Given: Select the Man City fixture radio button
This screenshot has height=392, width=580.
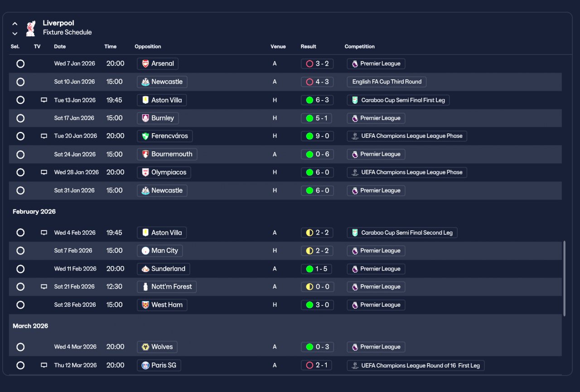Looking at the screenshot, I should [20, 251].
